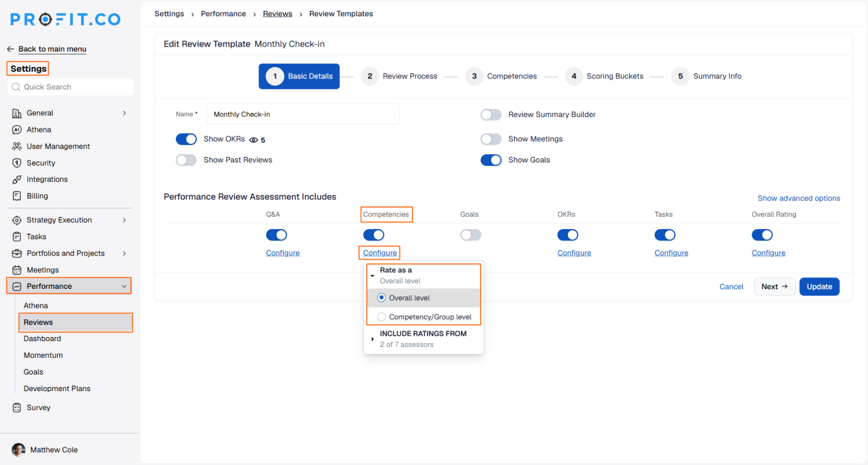This screenshot has height=465, width=868.
Task: Enable the Review Summary Builder toggle
Action: (491, 115)
